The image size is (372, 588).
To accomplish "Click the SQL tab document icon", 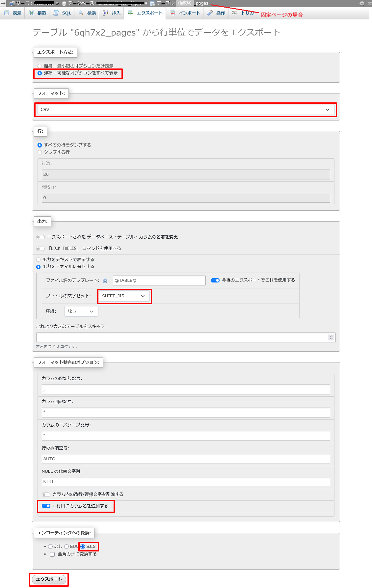I will [x=56, y=13].
